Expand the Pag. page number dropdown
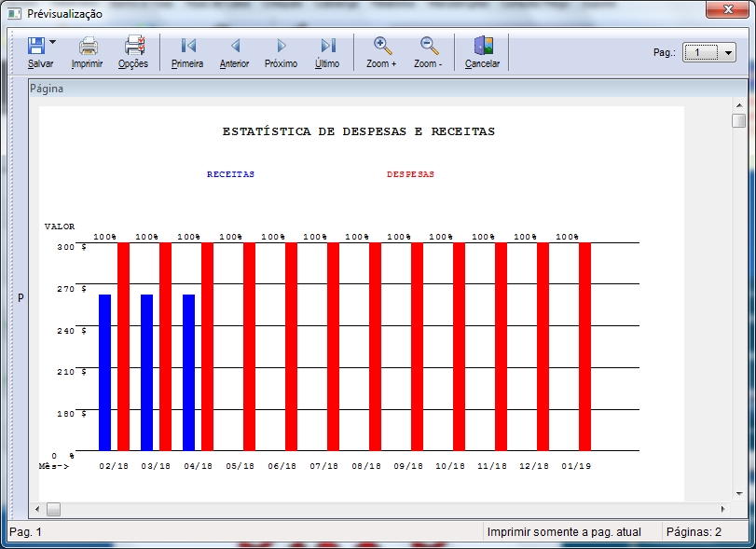 click(x=728, y=53)
